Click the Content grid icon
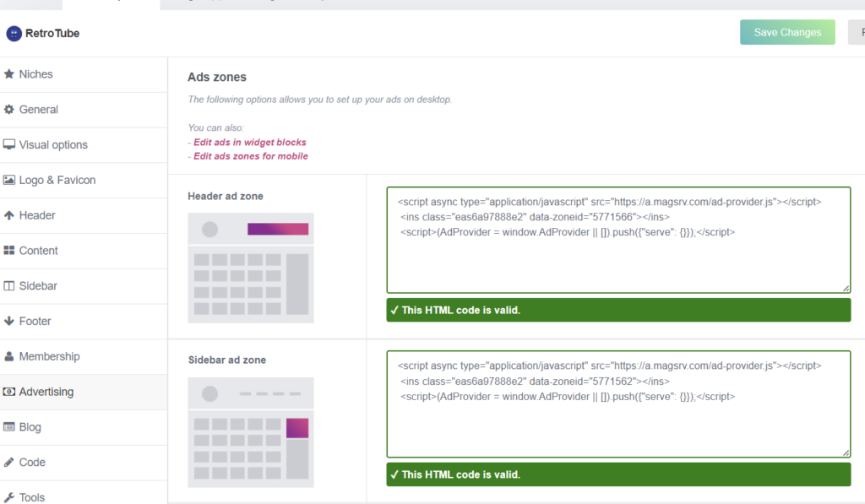This screenshot has width=865, height=504. pyautogui.click(x=8, y=251)
